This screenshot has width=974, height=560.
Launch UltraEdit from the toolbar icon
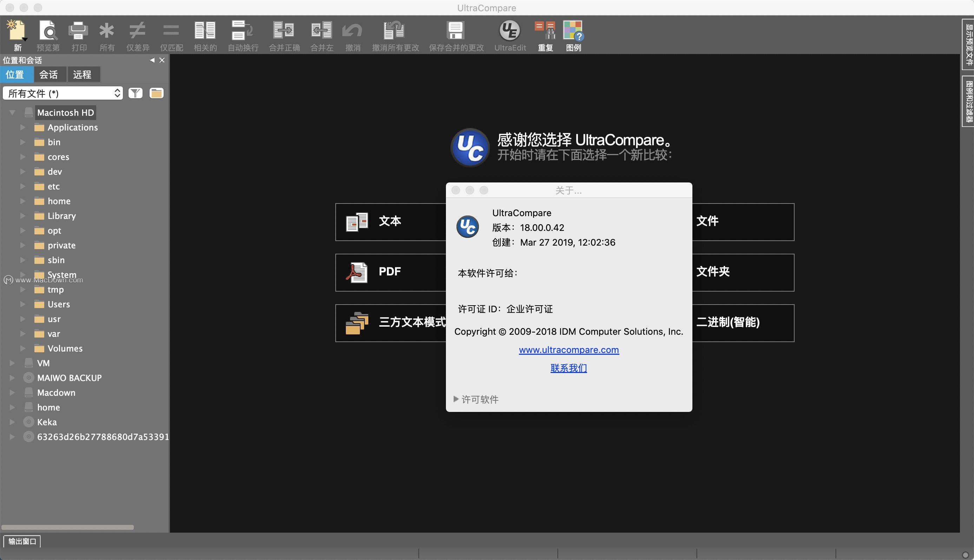tap(510, 31)
